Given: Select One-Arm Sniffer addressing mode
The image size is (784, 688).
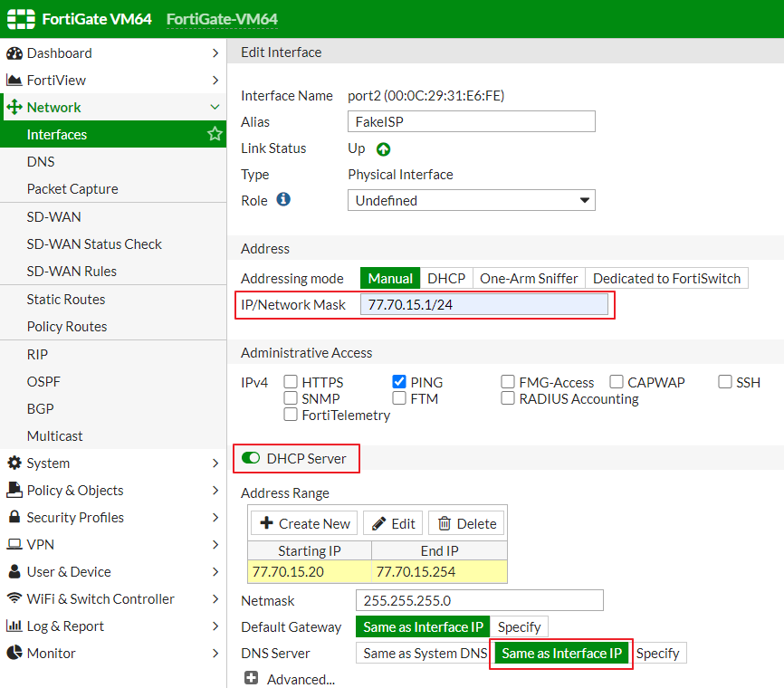Looking at the screenshot, I should tap(529, 278).
